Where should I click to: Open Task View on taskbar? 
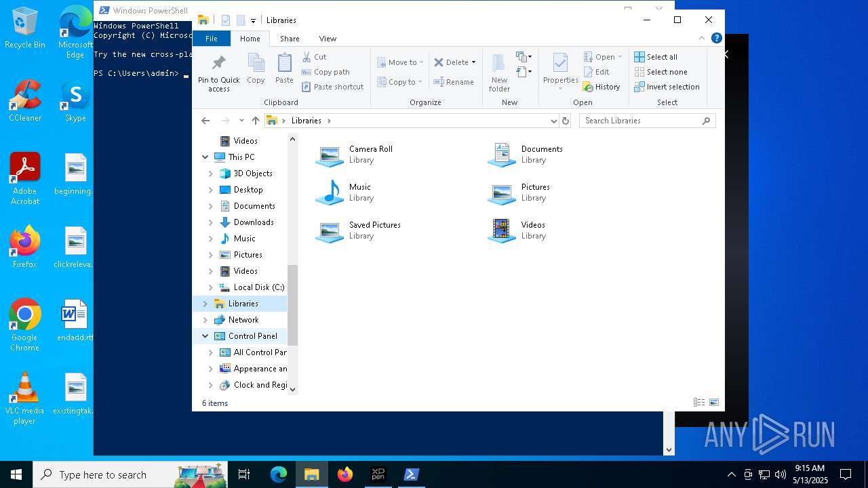(x=244, y=474)
